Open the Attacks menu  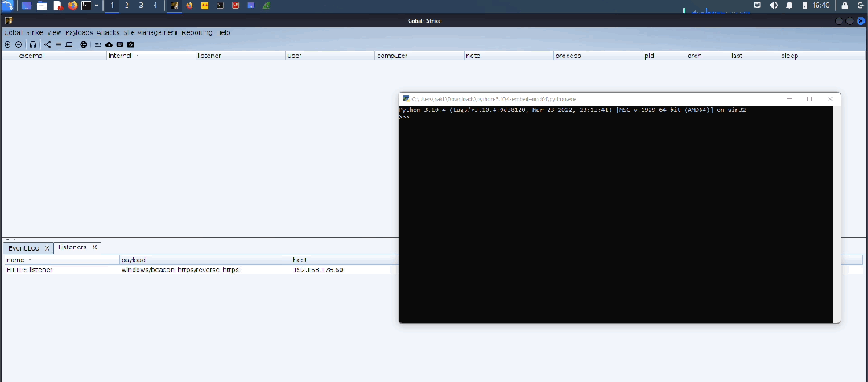click(x=108, y=33)
